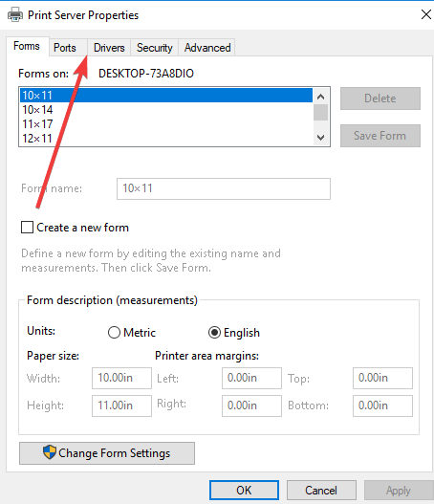
Task: Click the paper Width field
Action: (x=121, y=378)
